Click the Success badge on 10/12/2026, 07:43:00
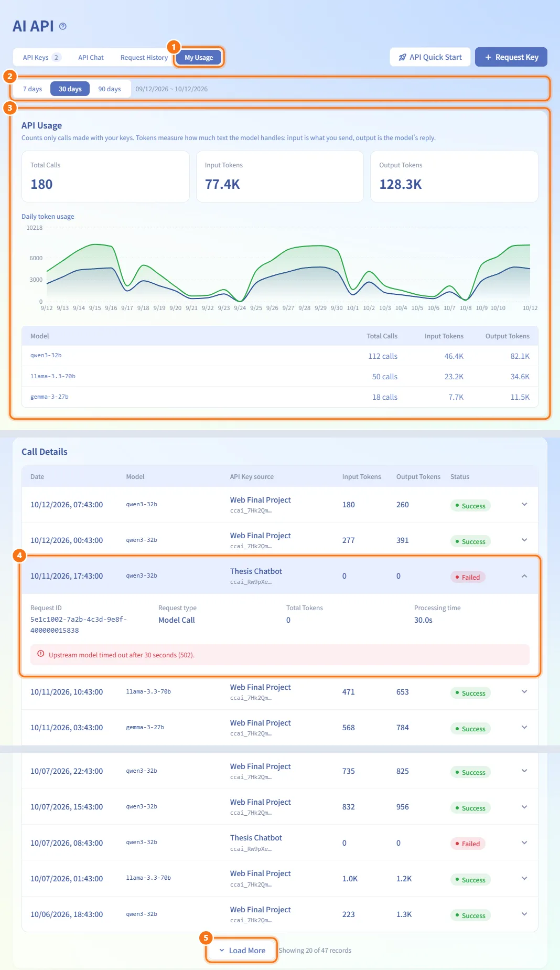Screen dimensions: 560x970 pos(470,506)
